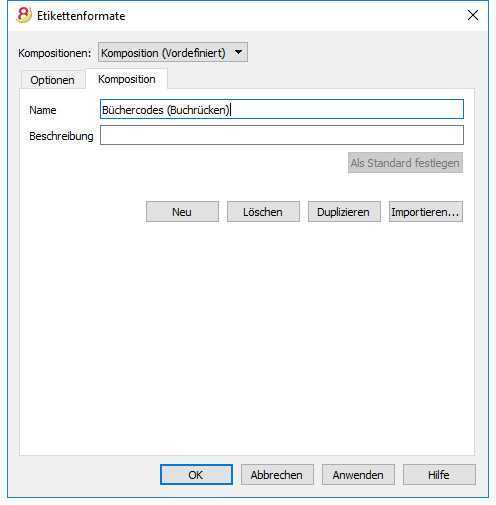The image size is (496, 505).
Task: Focus the Beschreibung input field
Action: [282, 135]
